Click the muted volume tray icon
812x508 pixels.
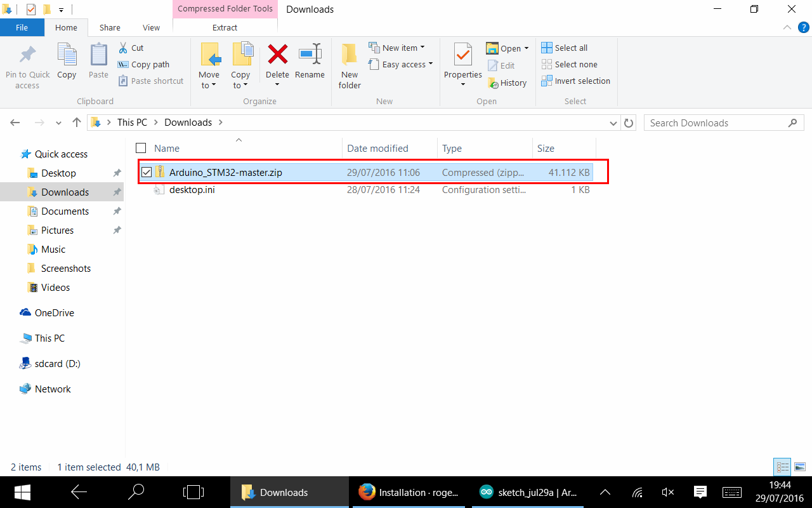coord(668,492)
